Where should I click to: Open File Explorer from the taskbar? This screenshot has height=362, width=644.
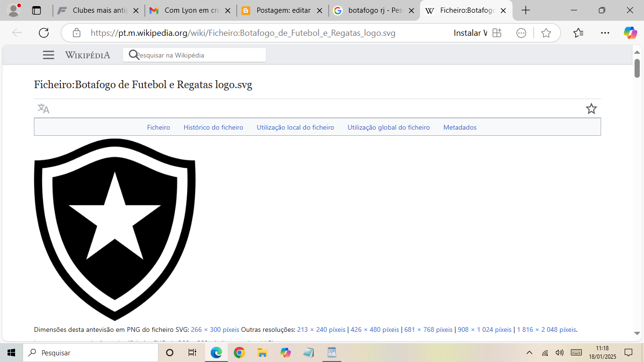pos(263,353)
